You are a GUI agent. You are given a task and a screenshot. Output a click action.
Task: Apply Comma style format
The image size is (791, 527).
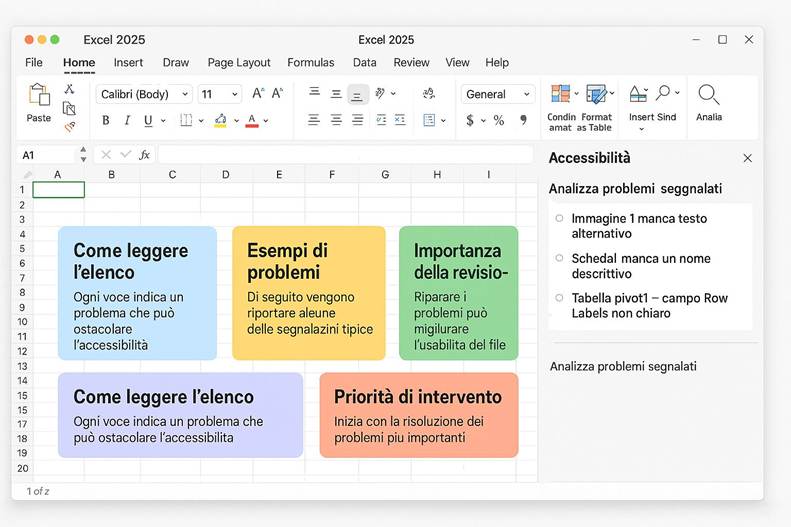click(x=523, y=120)
